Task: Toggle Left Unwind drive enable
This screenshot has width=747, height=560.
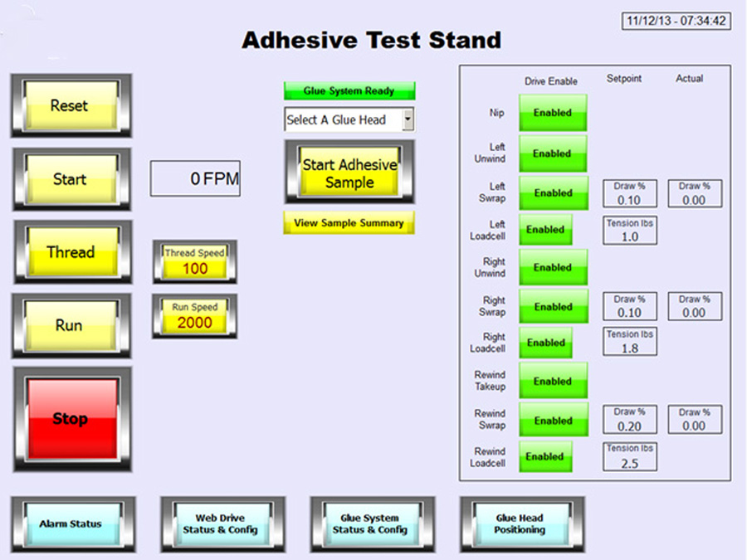Action: pyautogui.click(x=553, y=153)
